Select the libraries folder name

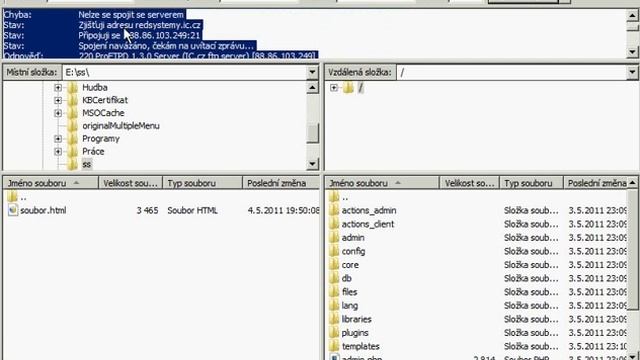click(356, 319)
